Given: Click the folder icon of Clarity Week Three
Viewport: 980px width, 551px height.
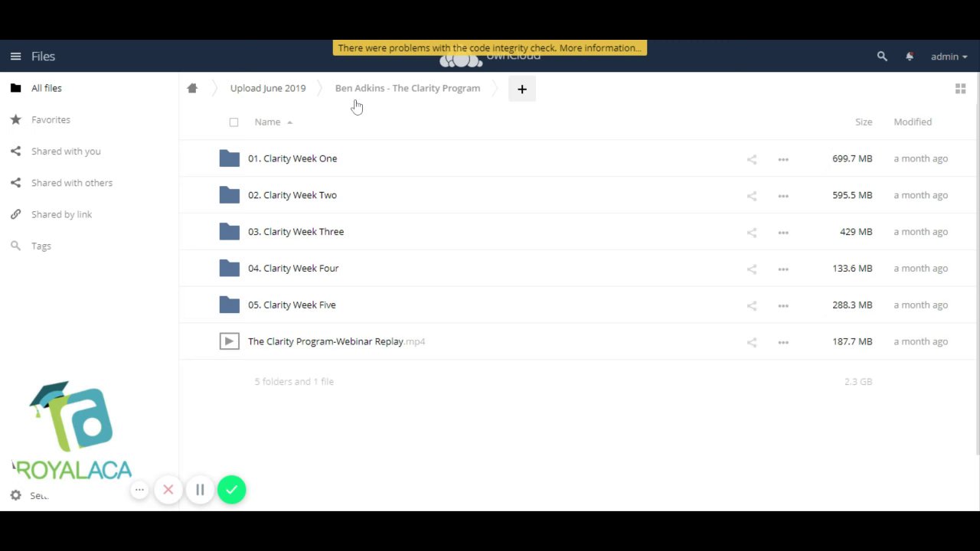Looking at the screenshot, I should [x=229, y=232].
